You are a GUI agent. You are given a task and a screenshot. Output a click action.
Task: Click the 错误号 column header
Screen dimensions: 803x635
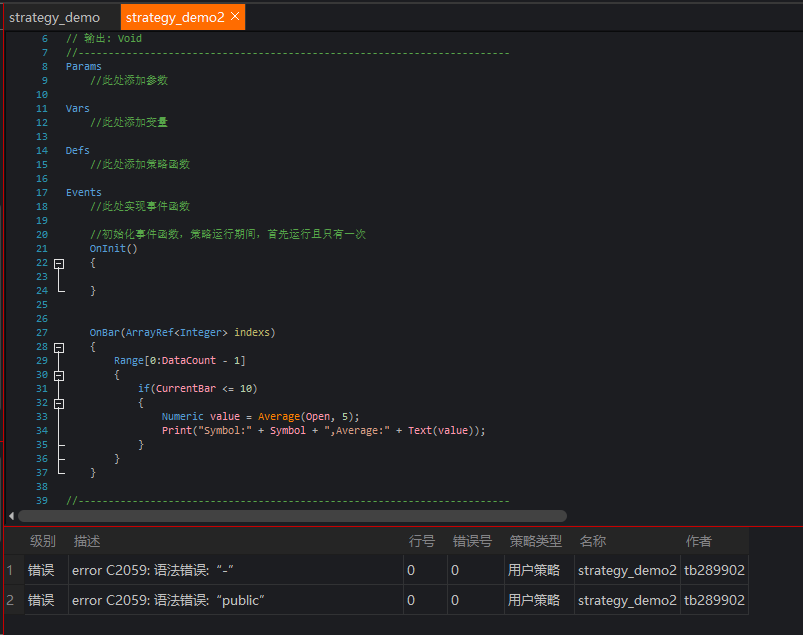[x=472, y=541]
